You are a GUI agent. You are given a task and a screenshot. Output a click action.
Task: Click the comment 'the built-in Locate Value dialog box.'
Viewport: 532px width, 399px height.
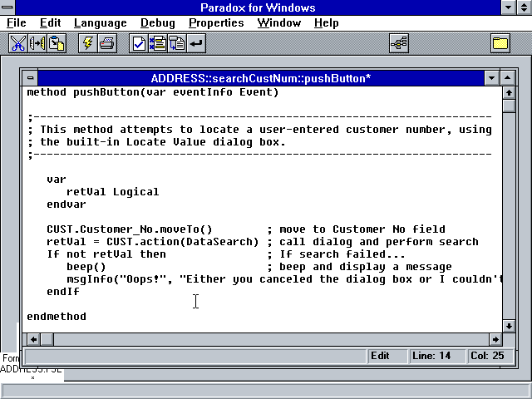(163, 142)
